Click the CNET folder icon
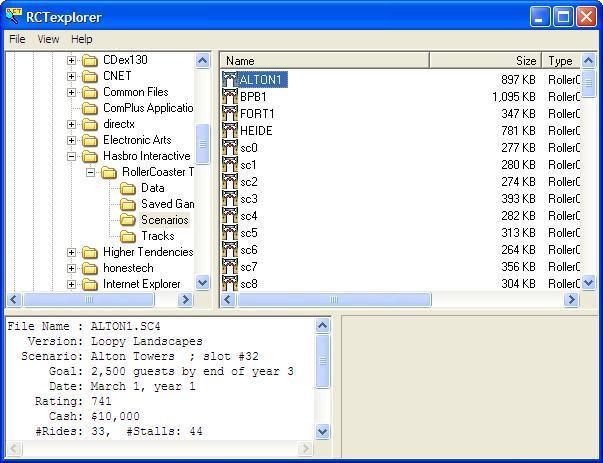This screenshot has width=603, height=463. pos(90,76)
